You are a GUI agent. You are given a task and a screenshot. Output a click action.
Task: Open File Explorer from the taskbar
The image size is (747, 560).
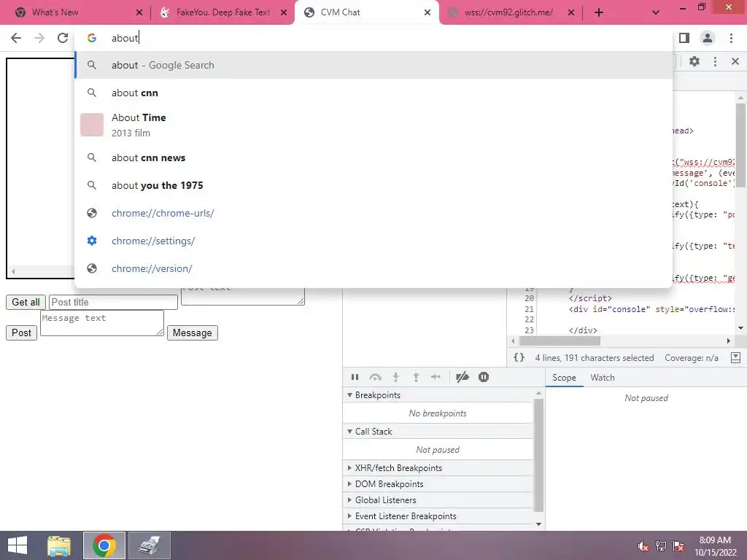(x=59, y=545)
